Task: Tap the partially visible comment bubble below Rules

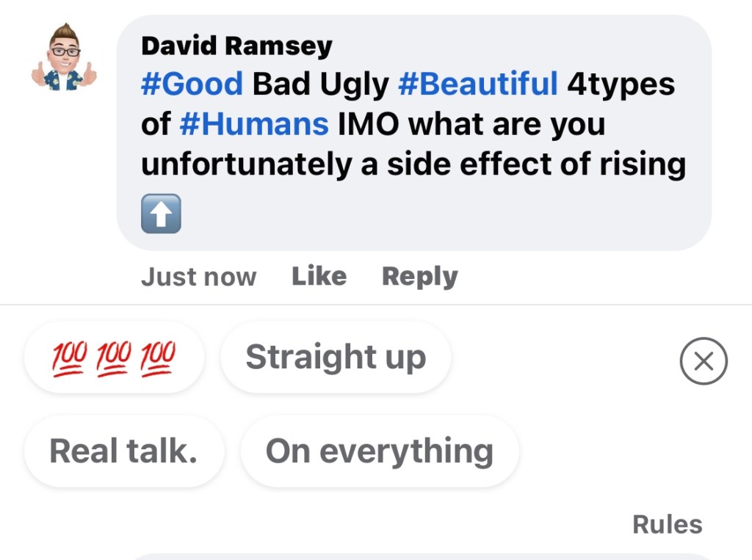Action: click(419, 556)
